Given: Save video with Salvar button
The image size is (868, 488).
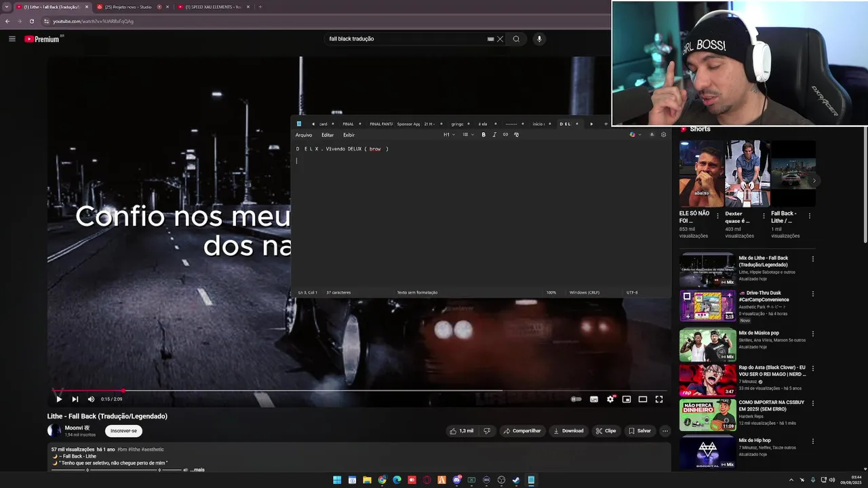Looking at the screenshot, I should tap(639, 430).
